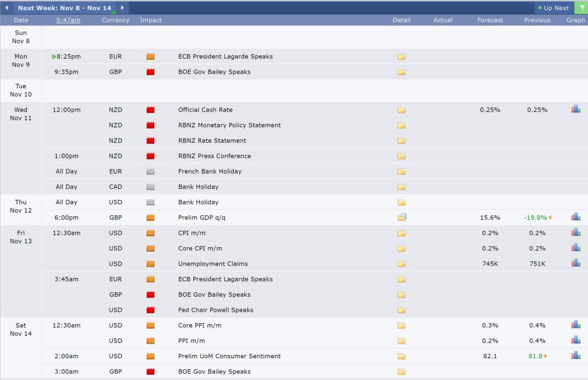The height and width of the screenshot is (380, 588).
Task: Open detail folder for USD Bank Holiday
Action: 401,202
